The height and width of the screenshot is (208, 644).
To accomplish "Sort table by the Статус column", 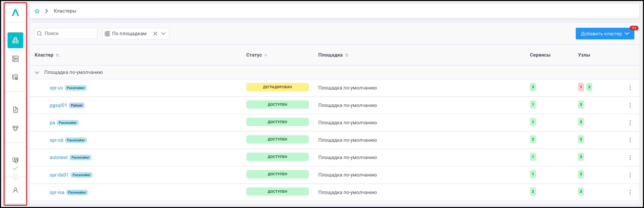I will 266,55.
